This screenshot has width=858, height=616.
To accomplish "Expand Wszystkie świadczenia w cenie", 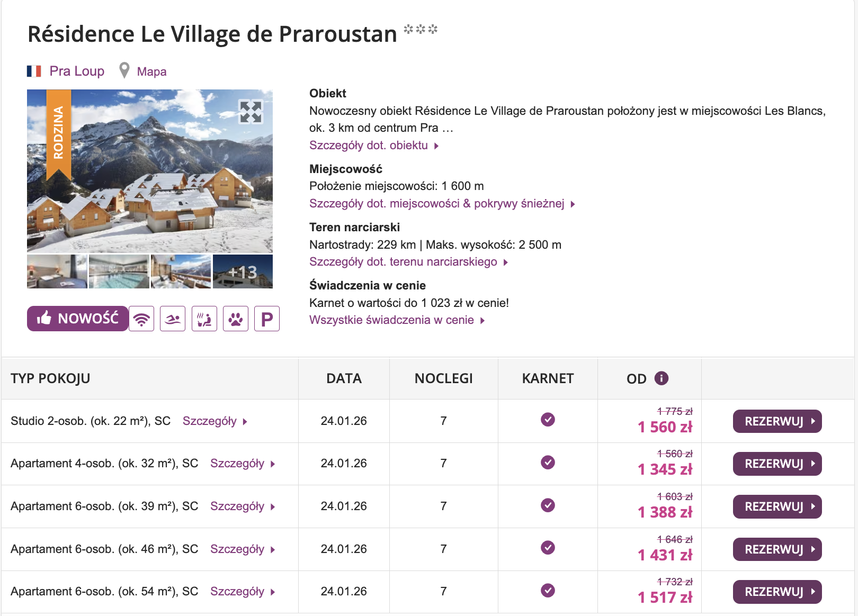I will point(392,320).
